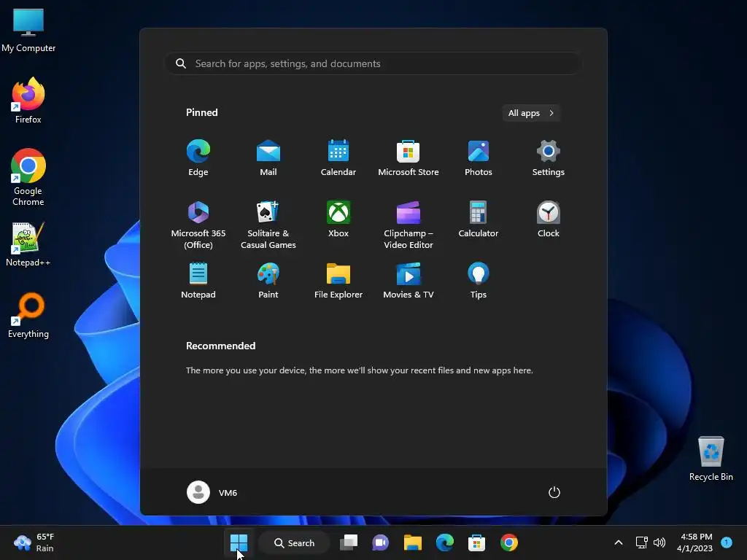The image size is (747, 560).
Task: Open the notification badge icon
Action: pyautogui.click(x=727, y=542)
